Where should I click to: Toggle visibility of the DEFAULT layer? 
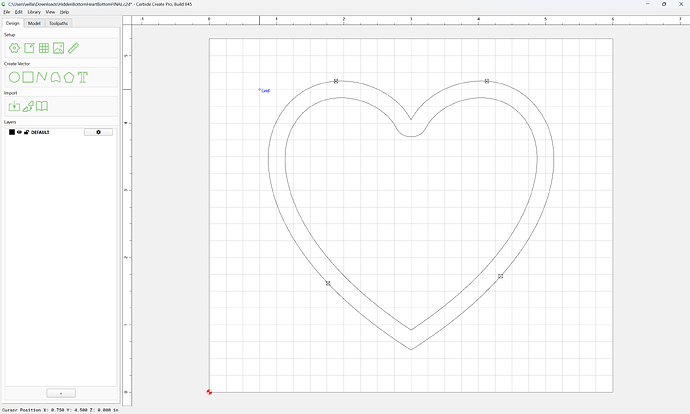point(19,132)
